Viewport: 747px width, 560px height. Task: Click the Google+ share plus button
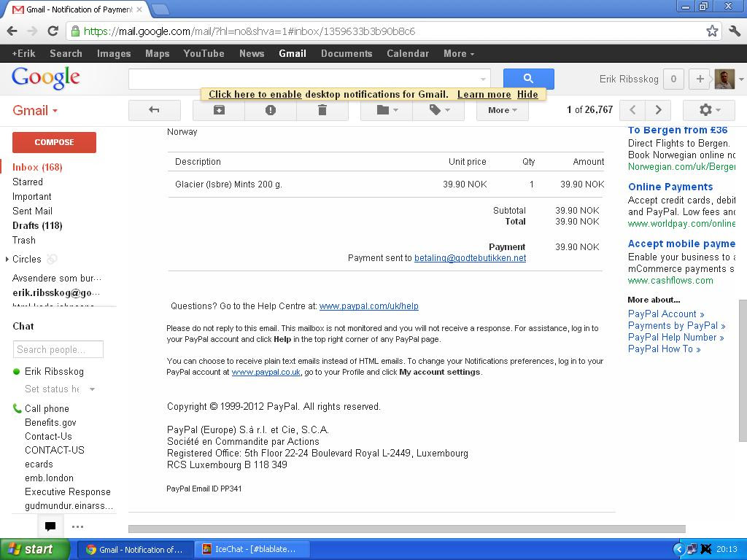[700, 79]
